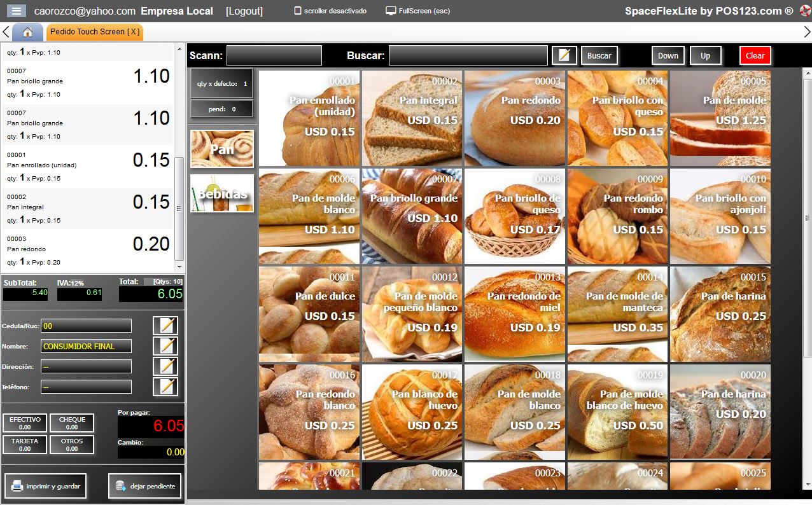Select order line 00003 Pan redondo

pos(87,250)
